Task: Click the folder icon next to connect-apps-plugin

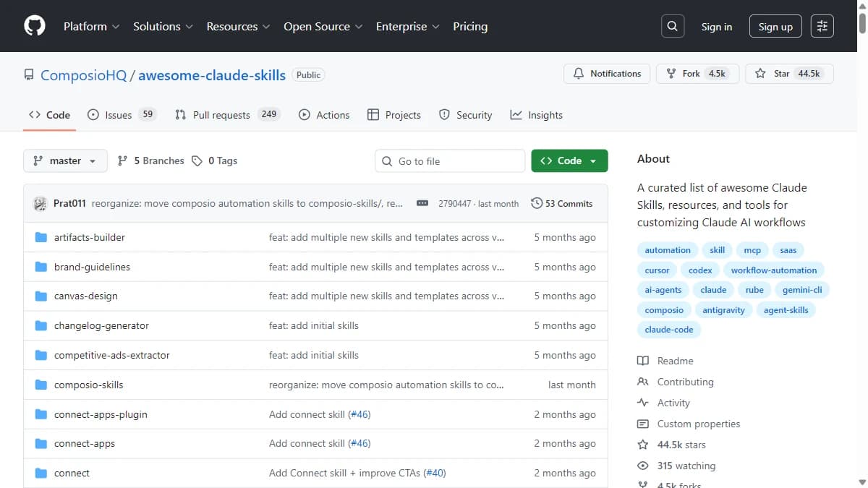Action: click(41, 414)
